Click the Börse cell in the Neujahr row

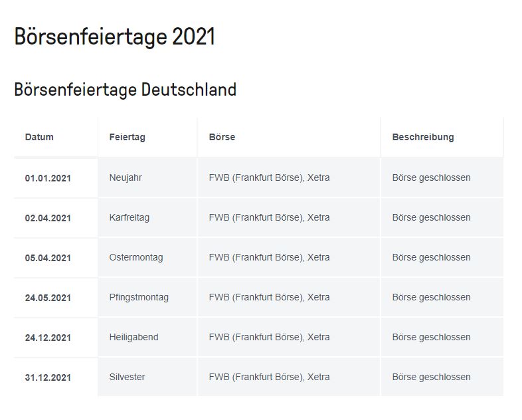269,177
